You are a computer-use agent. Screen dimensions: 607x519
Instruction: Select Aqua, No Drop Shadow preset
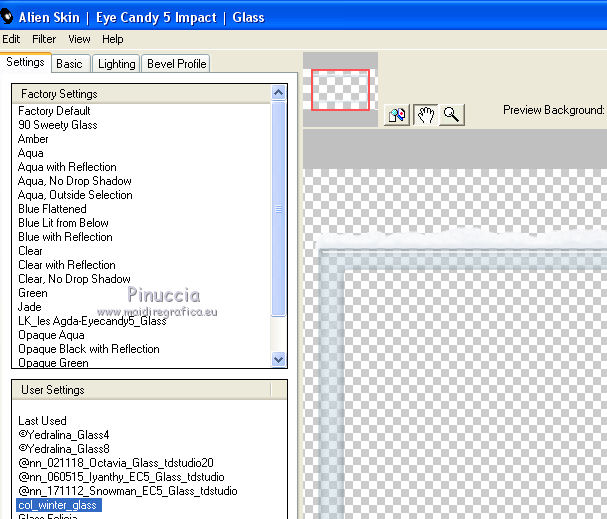[74, 181]
